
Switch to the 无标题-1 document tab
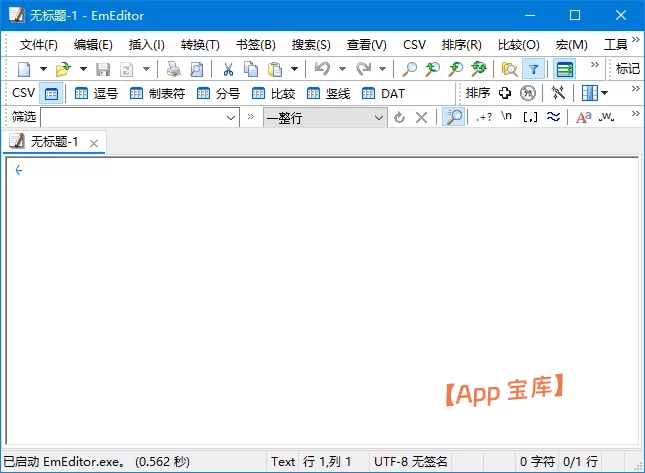pyautogui.click(x=54, y=142)
